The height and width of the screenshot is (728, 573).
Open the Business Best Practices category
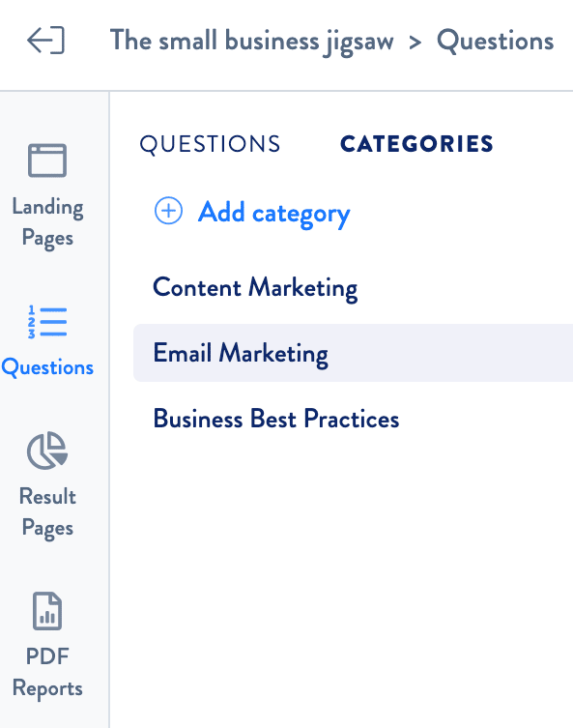click(276, 419)
